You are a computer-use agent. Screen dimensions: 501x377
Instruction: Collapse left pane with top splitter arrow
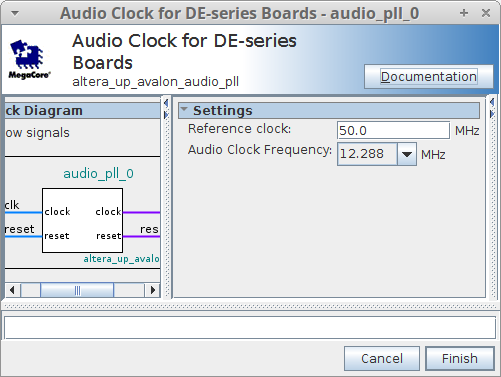(x=166, y=103)
